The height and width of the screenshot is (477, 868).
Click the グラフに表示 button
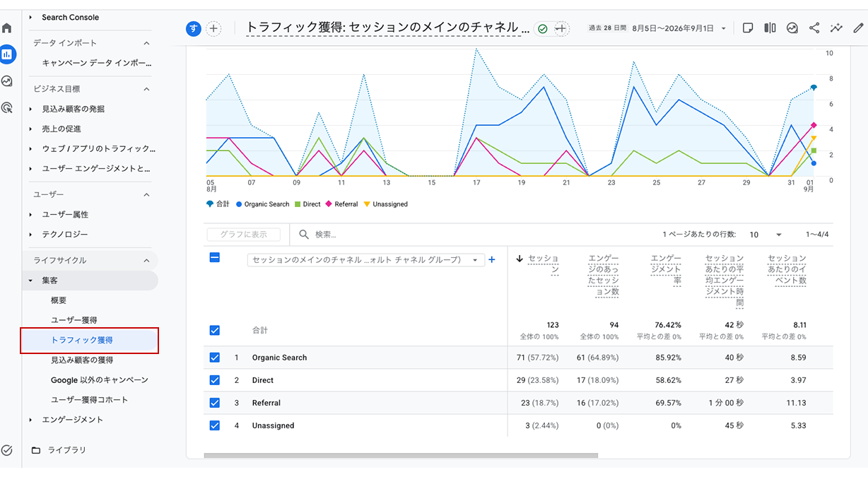243,235
